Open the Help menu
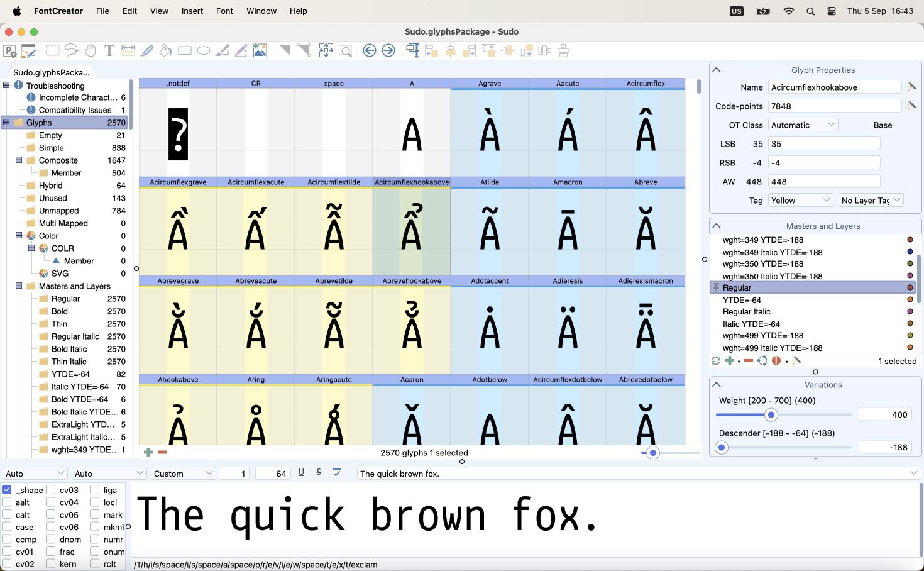Image resolution: width=924 pixels, height=571 pixels. coord(298,11)
